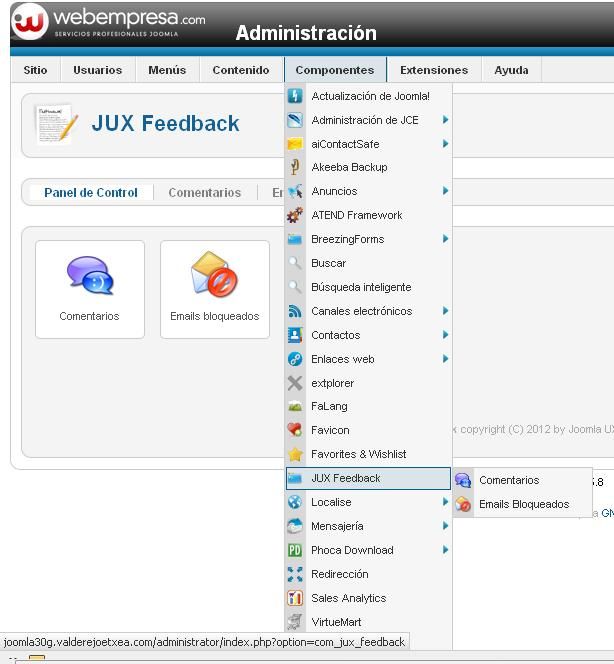Click the Búsqueda inteligente magnifier icon
Screen dimensions: 614x664
[x=295, y=287]
